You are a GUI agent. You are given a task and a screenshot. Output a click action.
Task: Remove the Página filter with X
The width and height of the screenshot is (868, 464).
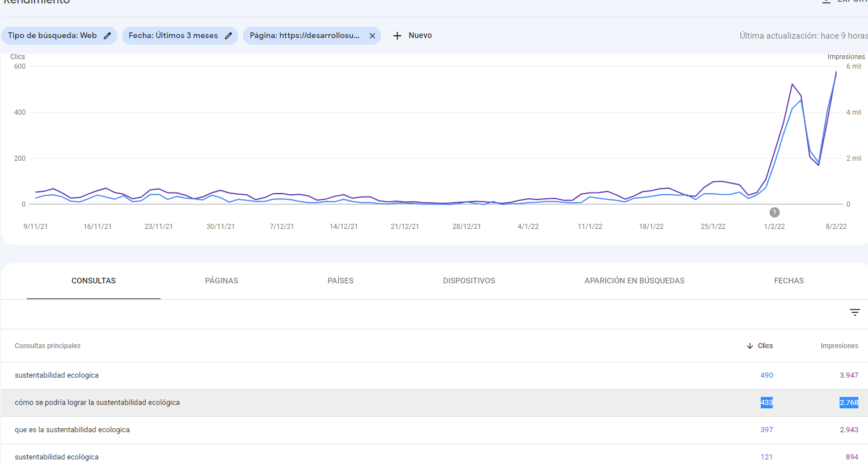point(372,36)
